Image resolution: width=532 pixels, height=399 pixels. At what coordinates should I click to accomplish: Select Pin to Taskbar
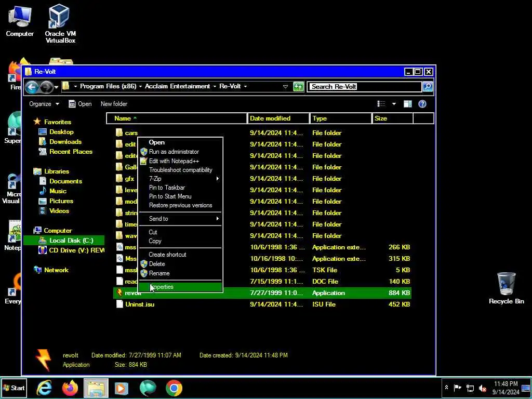coord(180,188)
